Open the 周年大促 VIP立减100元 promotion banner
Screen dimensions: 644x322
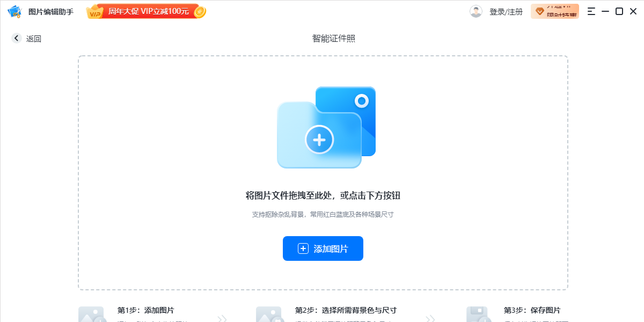(x=146, y=11)
